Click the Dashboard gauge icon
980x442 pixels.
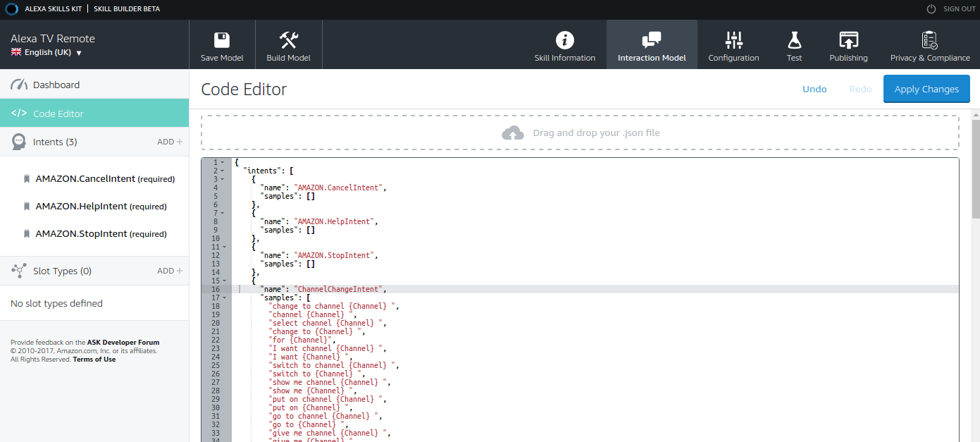pyautogui.click(x=18, y=85)
